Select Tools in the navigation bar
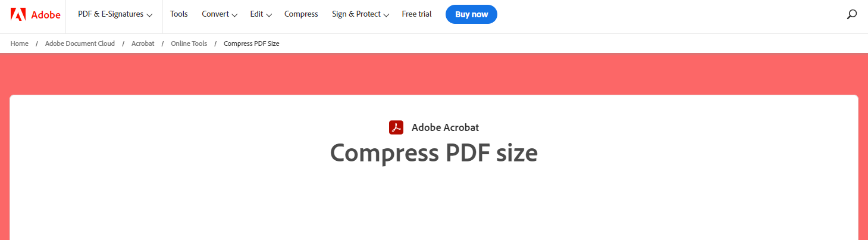 (179, 14)
